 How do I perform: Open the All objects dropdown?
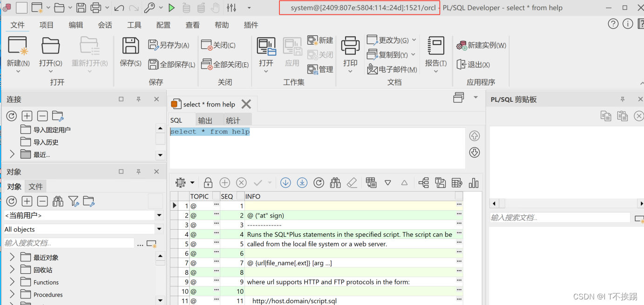[159, 229]
